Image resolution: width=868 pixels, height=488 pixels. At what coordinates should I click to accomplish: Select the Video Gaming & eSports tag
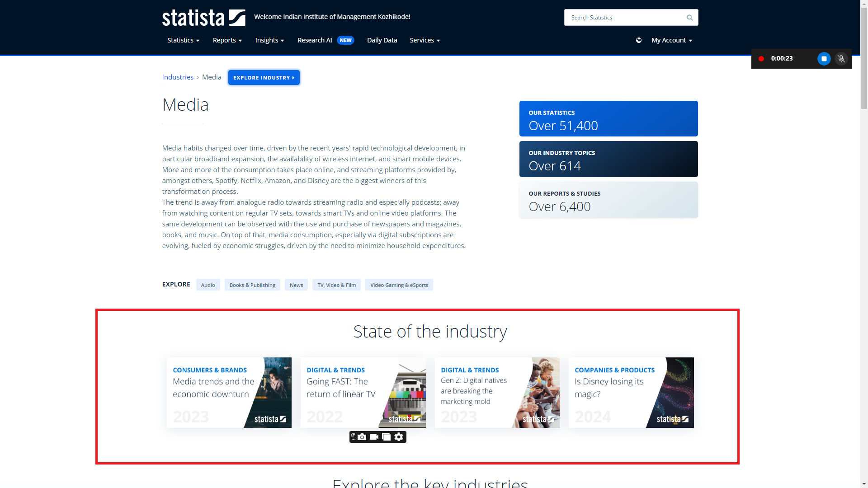click(399, 285)
